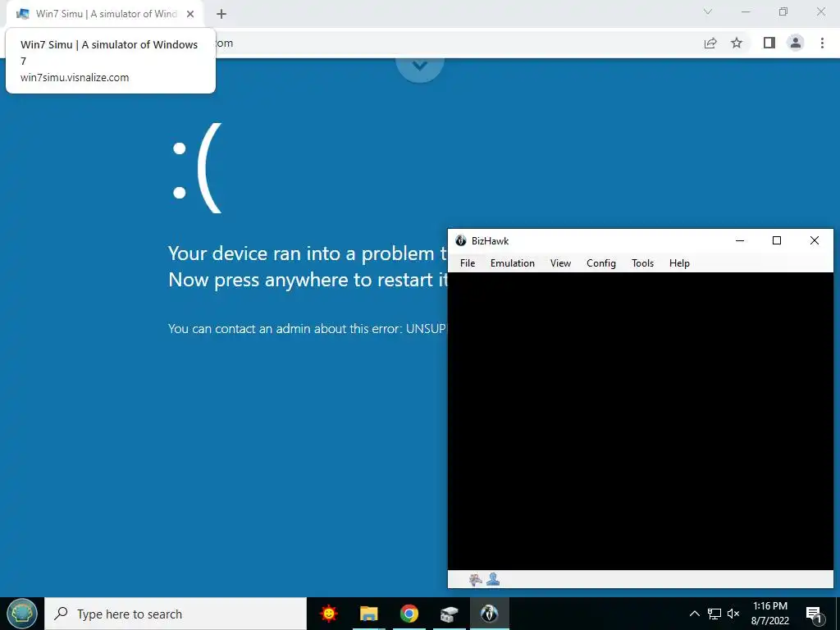The width and height of the screenshot is (840, 630).
Task: Click the "Type here to search" taskbar box
Action: 176,614
